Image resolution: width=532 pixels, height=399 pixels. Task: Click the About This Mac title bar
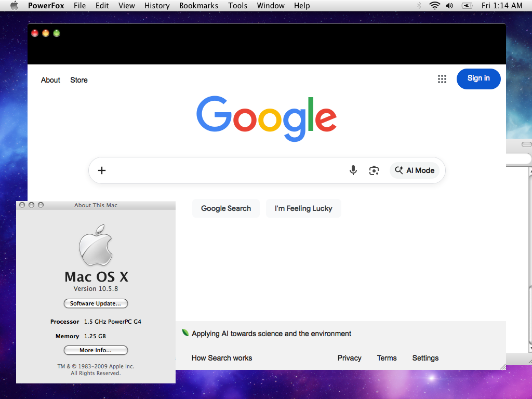point(96,205)
